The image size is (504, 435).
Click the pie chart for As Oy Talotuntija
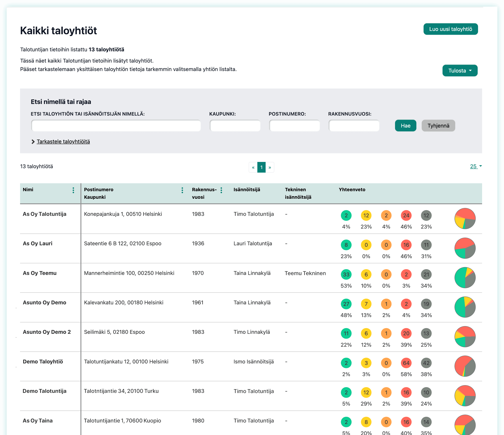(x=465, y=218)
